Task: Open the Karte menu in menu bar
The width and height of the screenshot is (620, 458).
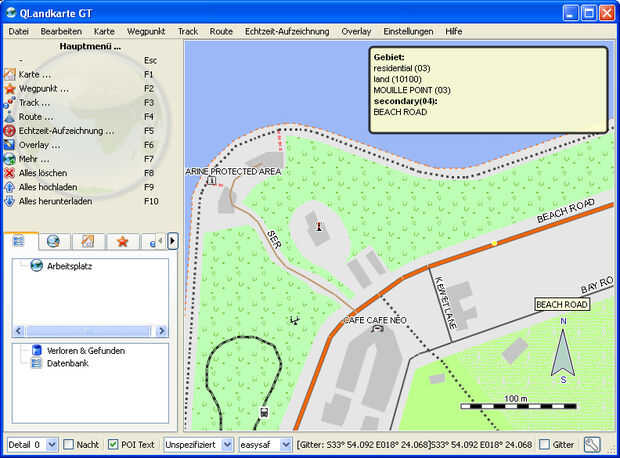Action: click(104, 31)
